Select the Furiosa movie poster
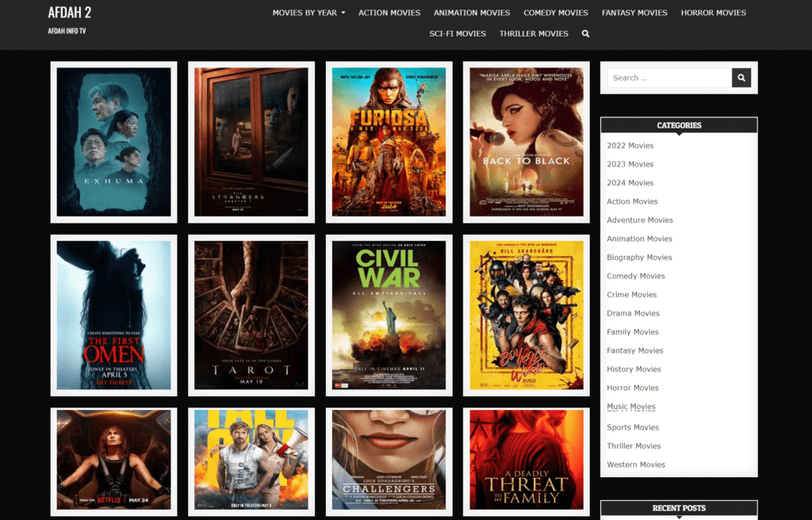 pos(389,142)
